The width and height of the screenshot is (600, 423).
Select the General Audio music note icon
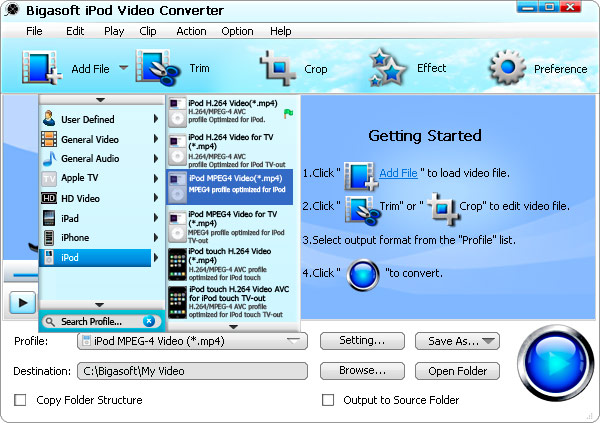point(49,158)
